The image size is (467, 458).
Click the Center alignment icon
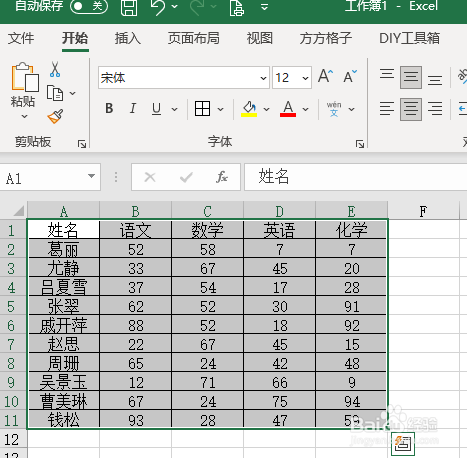(x=411, y=109)
